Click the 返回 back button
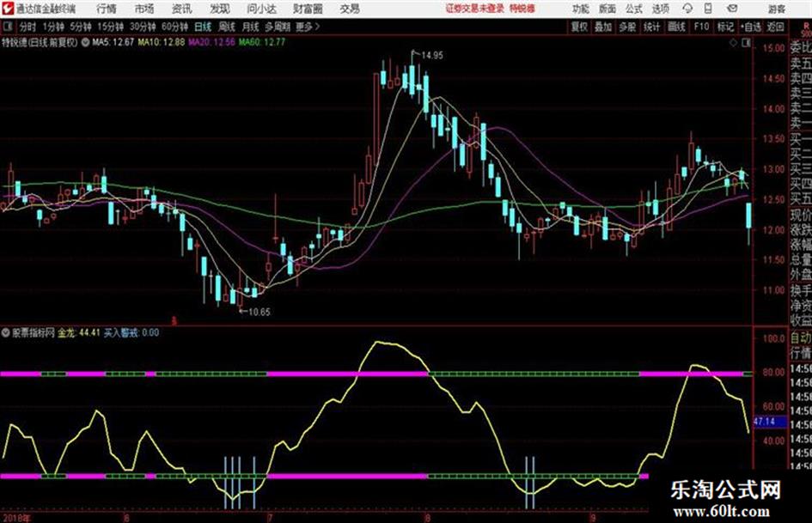Screen dimensions: 812x523 tap(775, 27)
